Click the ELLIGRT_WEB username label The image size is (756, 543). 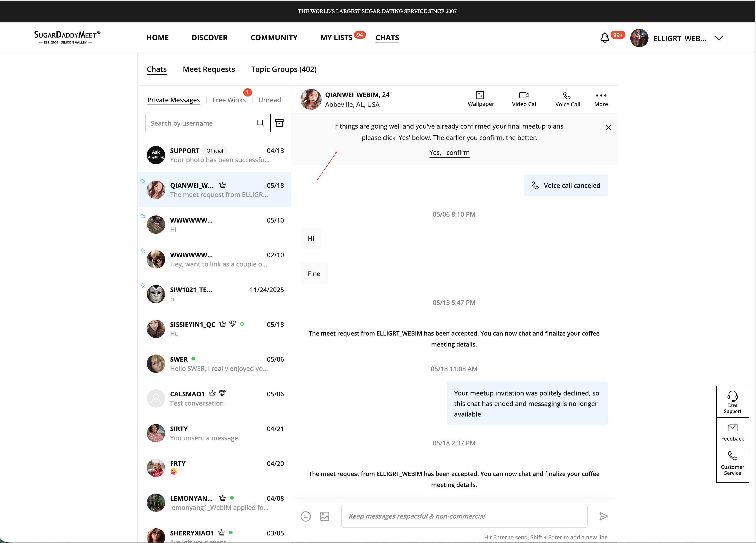pyautogui.click(x=679, y=38)
